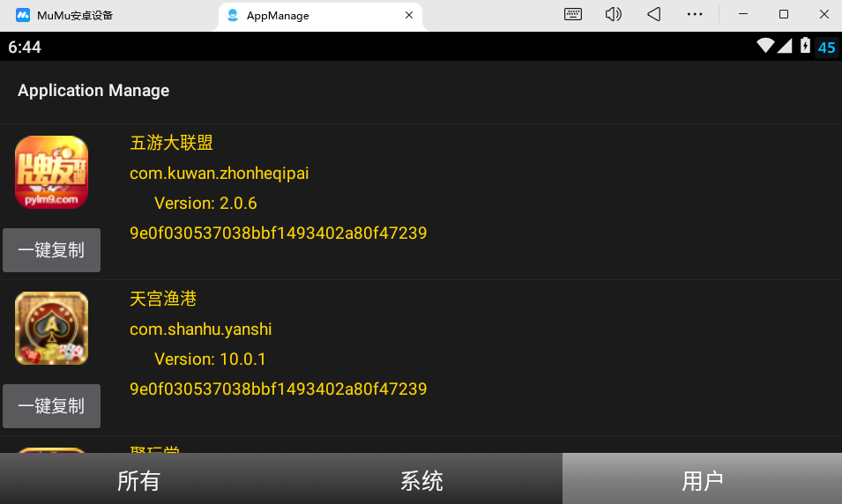This screenshot has height=504, width=842.
Task: Click package name com.kuwan.zhonheqipai
Action: [x=219, y=174]
